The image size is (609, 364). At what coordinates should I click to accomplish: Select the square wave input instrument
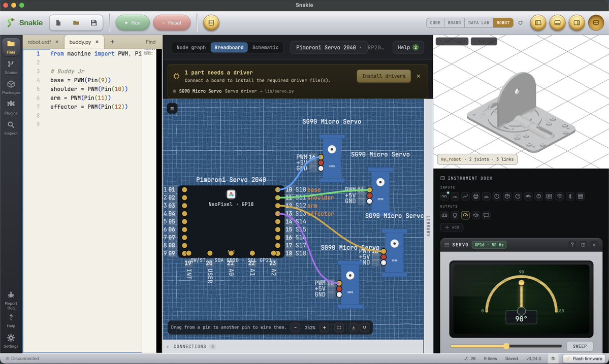444,196
